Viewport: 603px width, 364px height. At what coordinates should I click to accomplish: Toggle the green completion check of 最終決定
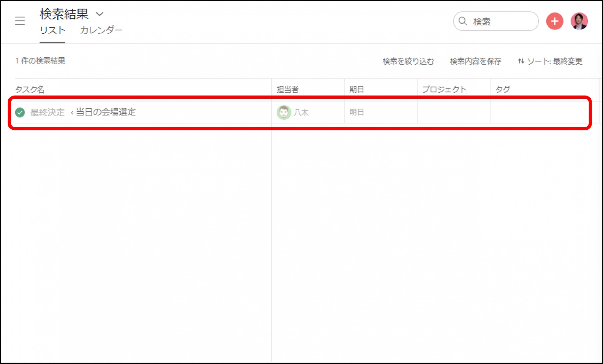coord(20,112)
